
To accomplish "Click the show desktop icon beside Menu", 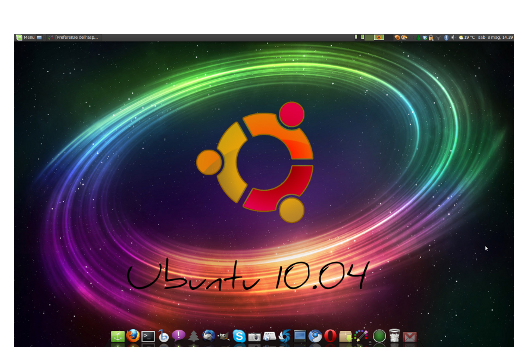I will 39,37.
